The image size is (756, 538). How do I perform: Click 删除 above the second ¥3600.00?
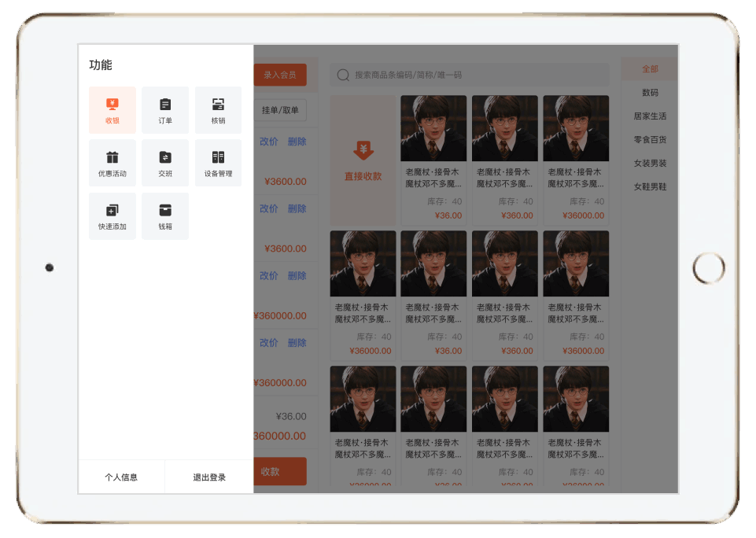click(x=297, y=208)
